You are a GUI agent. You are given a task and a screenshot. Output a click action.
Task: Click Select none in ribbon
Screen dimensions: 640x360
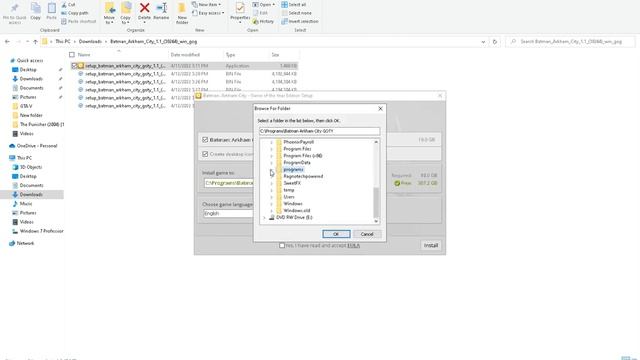pyautogui.click(x=296, y=13)
